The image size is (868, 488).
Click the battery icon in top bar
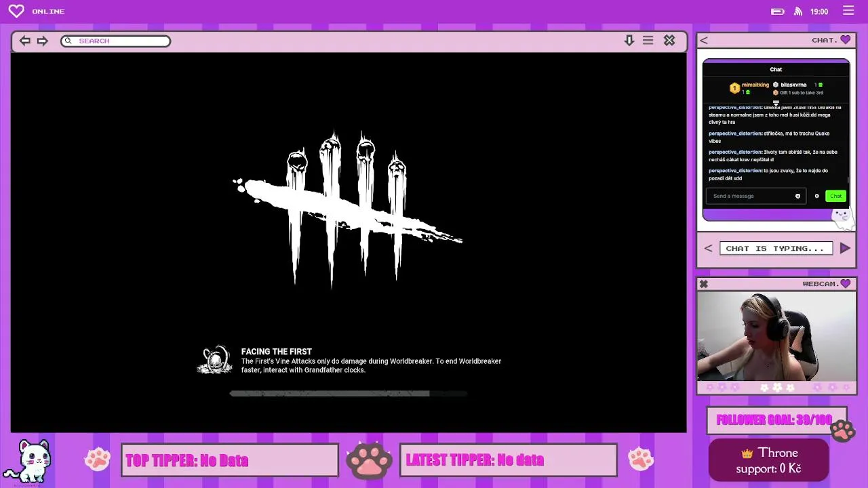click(778, 12)
